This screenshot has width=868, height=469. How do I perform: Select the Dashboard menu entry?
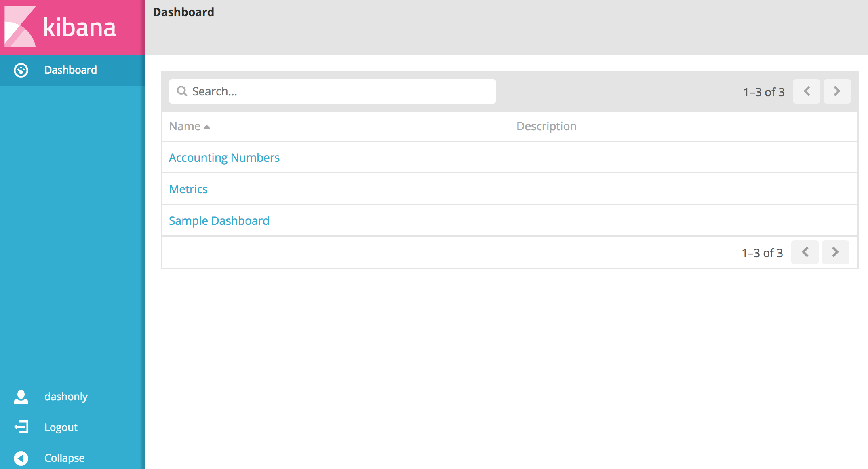(71, 70)
